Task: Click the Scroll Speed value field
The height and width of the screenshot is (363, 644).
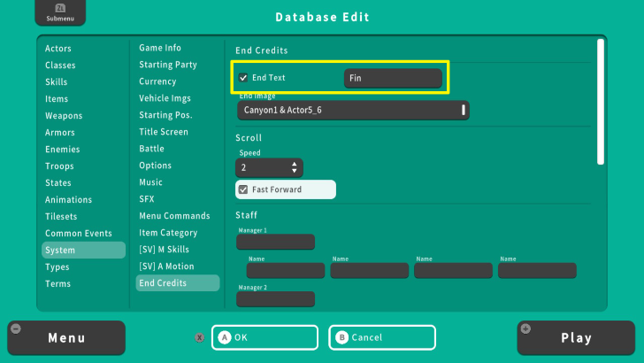Action: tap(269, 167)
